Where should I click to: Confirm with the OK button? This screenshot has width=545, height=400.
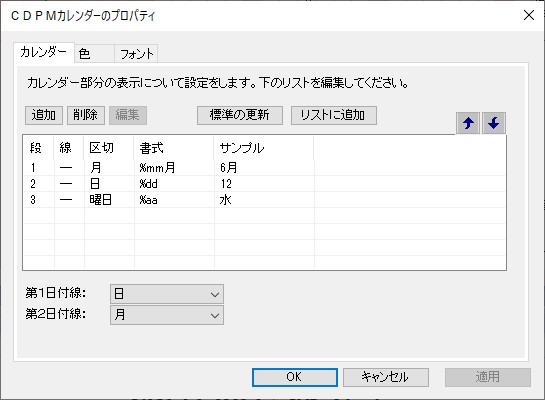coord(295,377)
